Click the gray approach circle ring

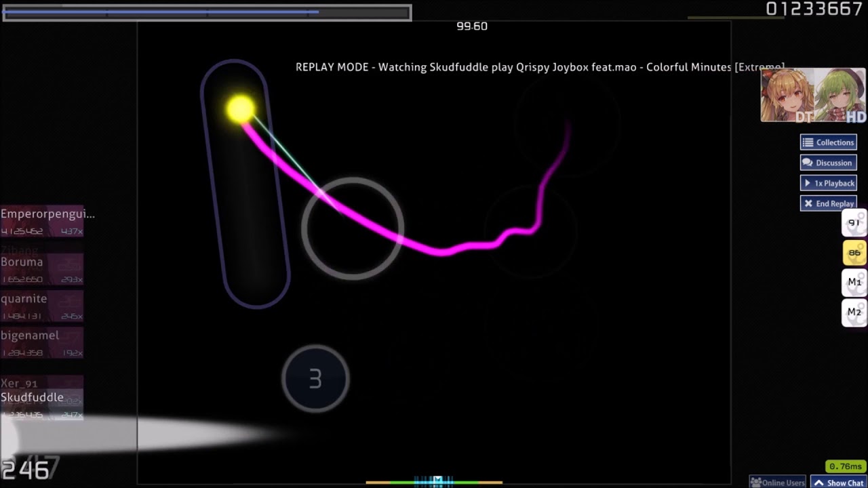(x=353, y=229)
